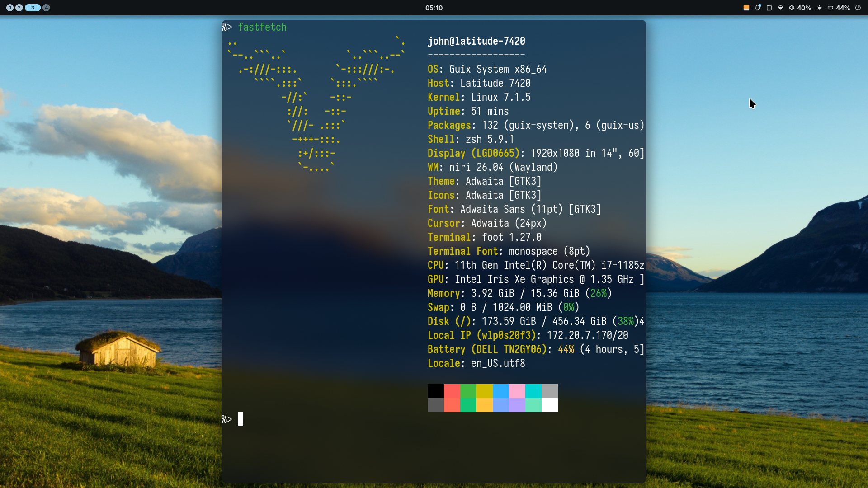Image resolution: width=868 pixels, height=488 pixels.
Task: Switch to workspace 4
Action: 46,8
